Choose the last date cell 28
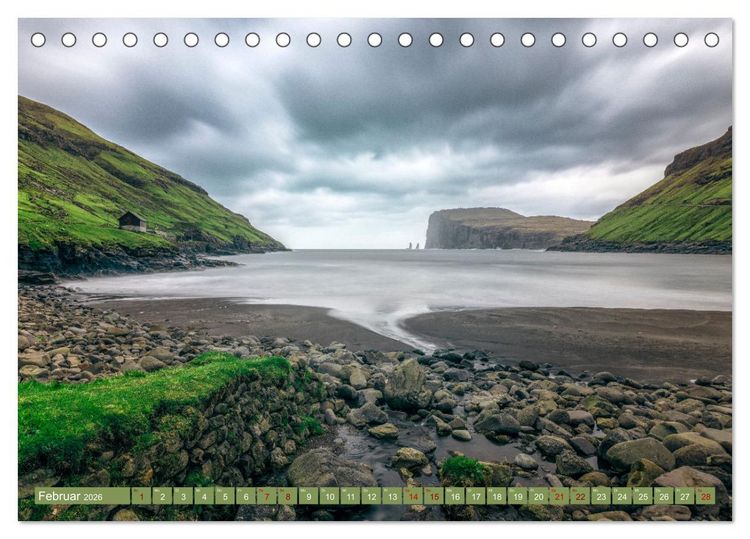 pyautogui.click(x=706, y=496)
